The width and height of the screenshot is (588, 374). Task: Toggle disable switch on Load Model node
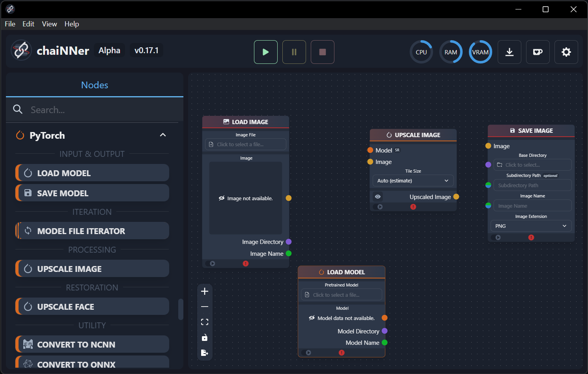306,353
